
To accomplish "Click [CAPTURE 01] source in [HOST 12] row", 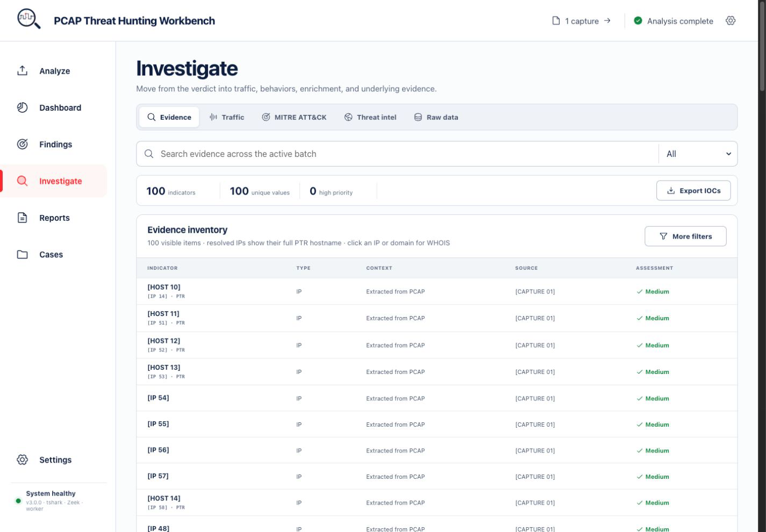I will click(x=535, y=345).
